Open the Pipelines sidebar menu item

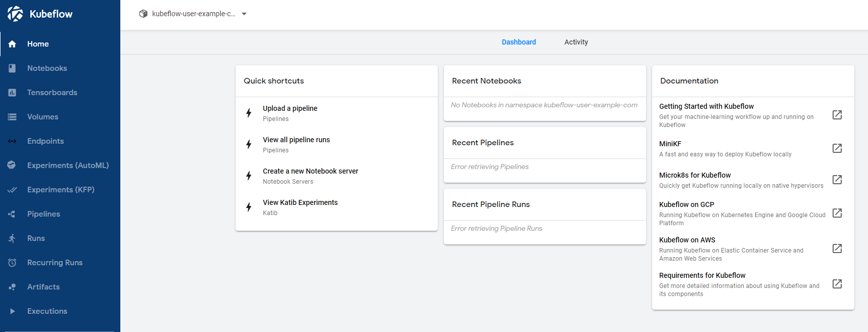click(x=43, y=214)
